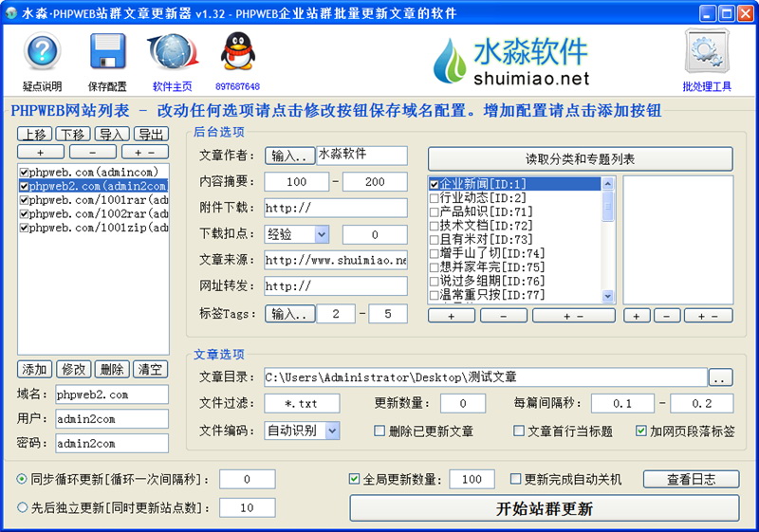Screen dimensions: 759x532
Task: Click category list scrollbar down arrow
Action: point(608,296)
